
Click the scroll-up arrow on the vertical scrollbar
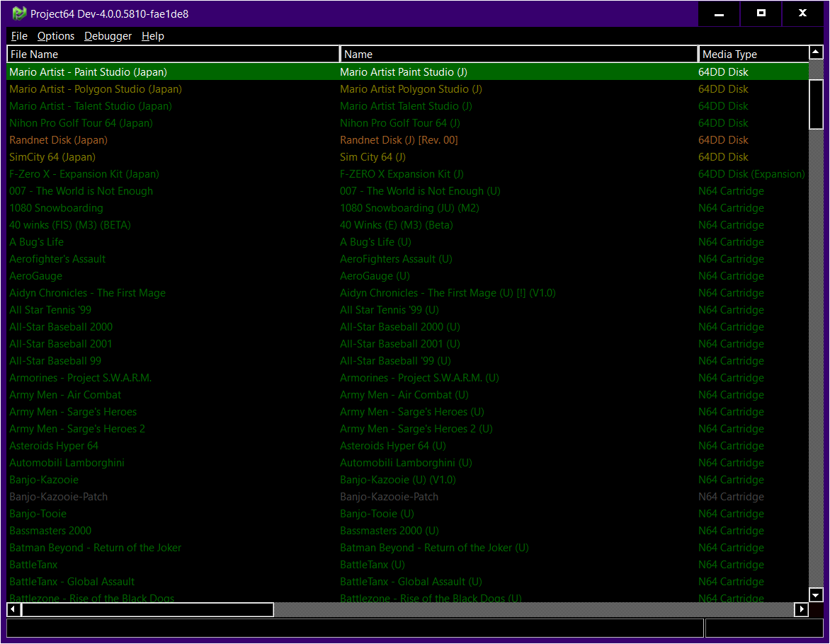(816, 52)
